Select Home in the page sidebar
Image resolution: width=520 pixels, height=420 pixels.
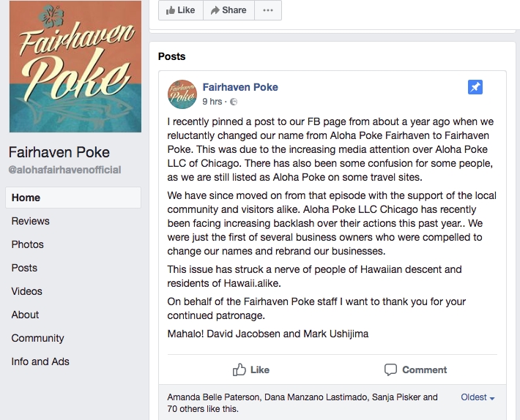pyautogui.click(x=26, y=198)
